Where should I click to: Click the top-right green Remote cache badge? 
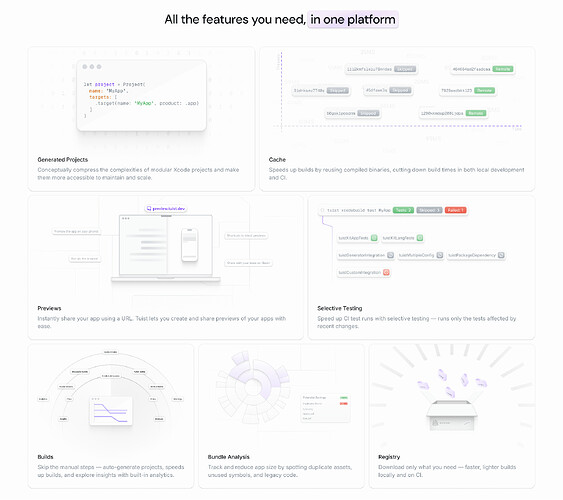[x=503, y=69]
